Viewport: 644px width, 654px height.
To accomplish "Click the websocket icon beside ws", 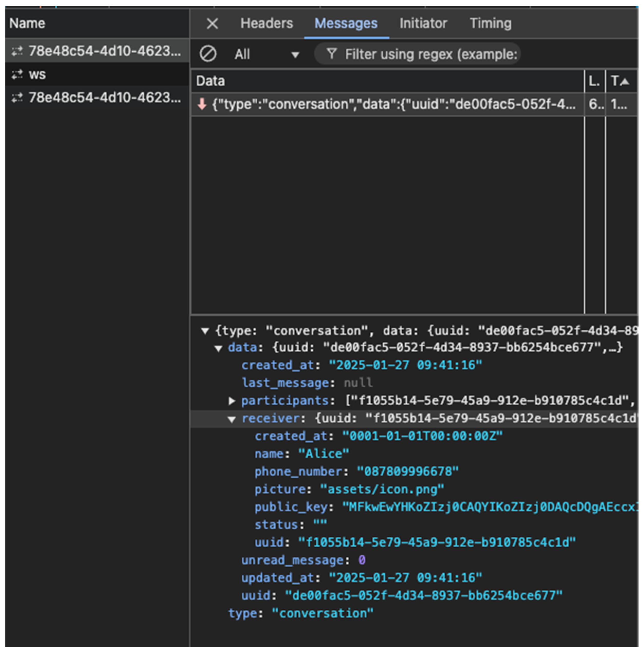I will (x=17, y=75).
